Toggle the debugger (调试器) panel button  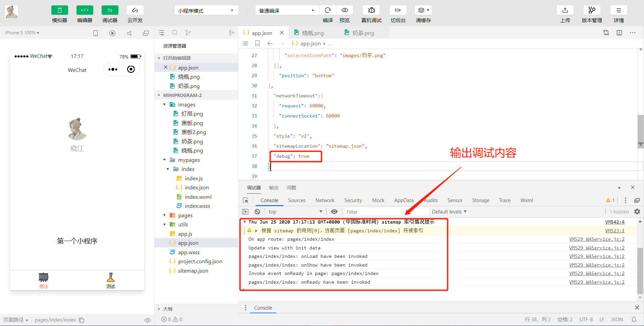pyautogui.click(x=110, y=10)
